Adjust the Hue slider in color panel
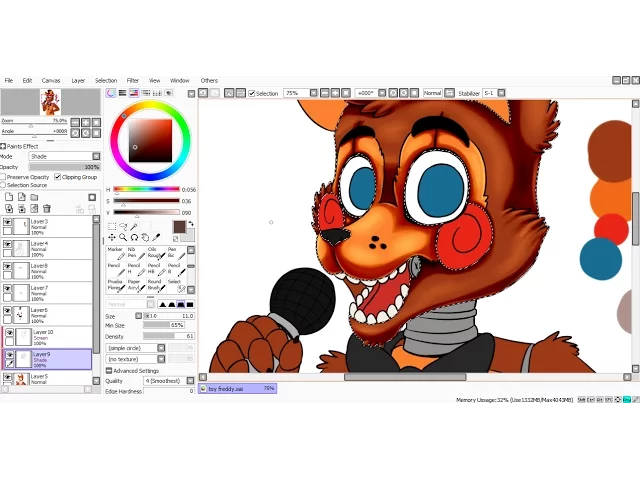 point(146,189)
